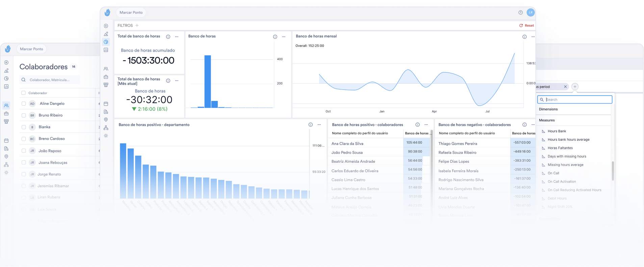Open three-dot menu on Banco de horas chart

[284, 37]
